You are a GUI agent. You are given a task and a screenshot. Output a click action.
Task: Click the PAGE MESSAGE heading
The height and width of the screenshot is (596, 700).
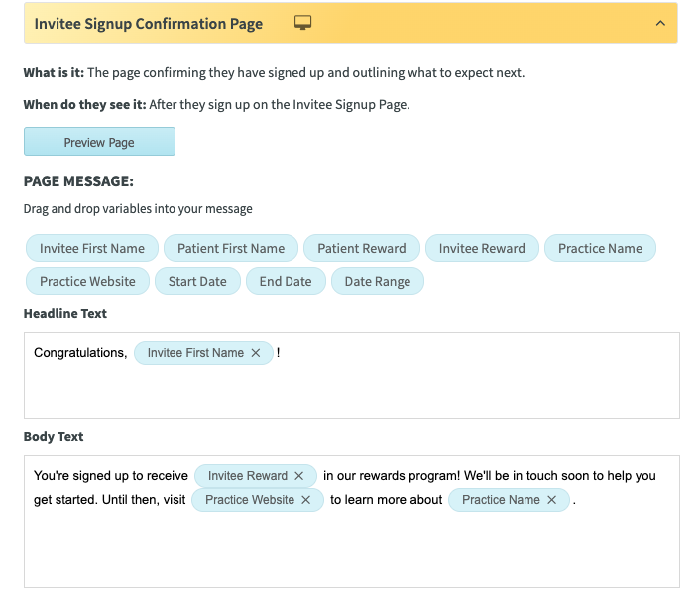point(78,181)
